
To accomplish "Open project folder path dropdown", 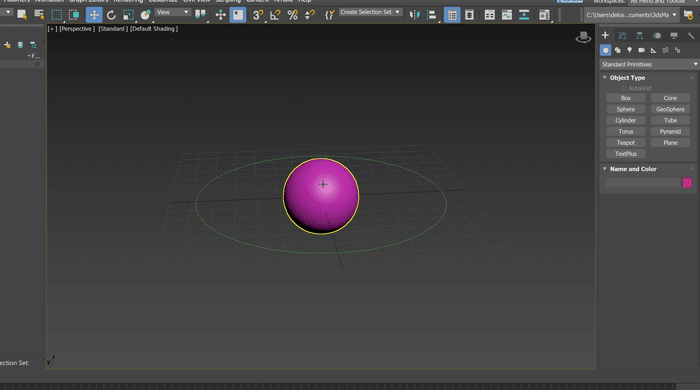I will [x=631, y=15].
